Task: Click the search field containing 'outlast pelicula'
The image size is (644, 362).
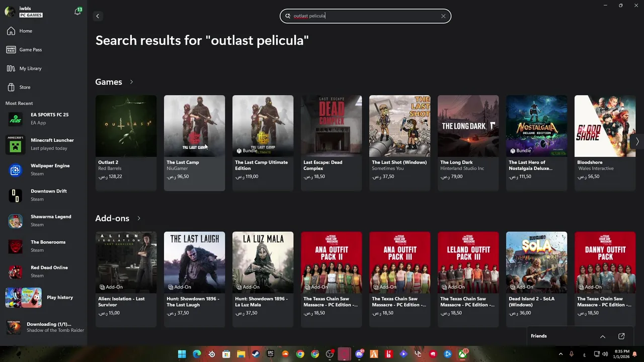Action: (365, 16)
